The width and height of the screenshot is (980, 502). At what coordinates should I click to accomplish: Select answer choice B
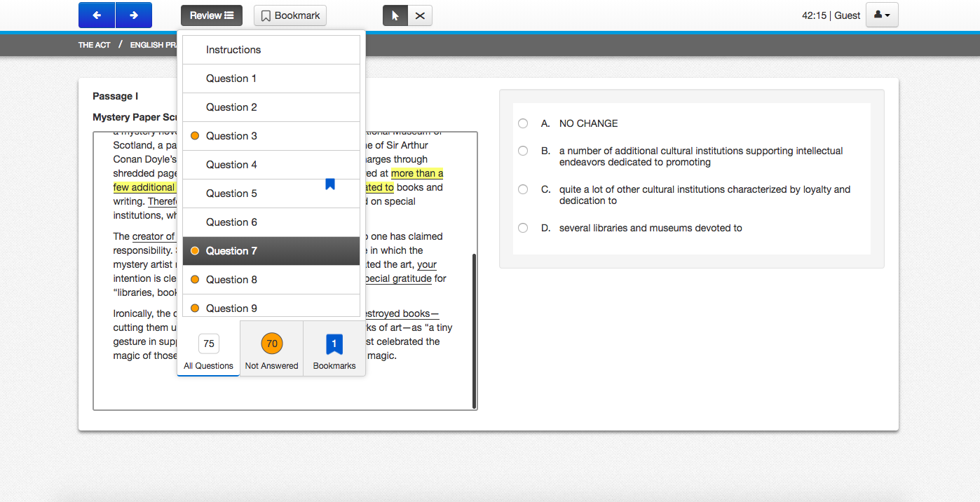click(523, 150)
